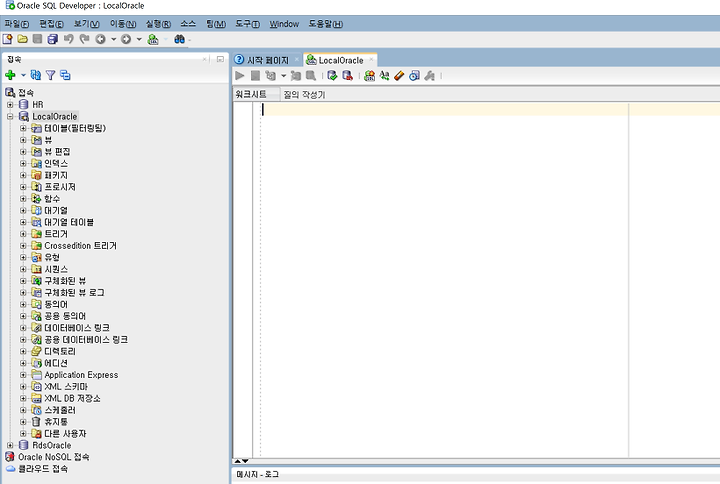Commit changes with the commit icon
The height and width of the screenshot is (484, 720).
tap(332, 75)
